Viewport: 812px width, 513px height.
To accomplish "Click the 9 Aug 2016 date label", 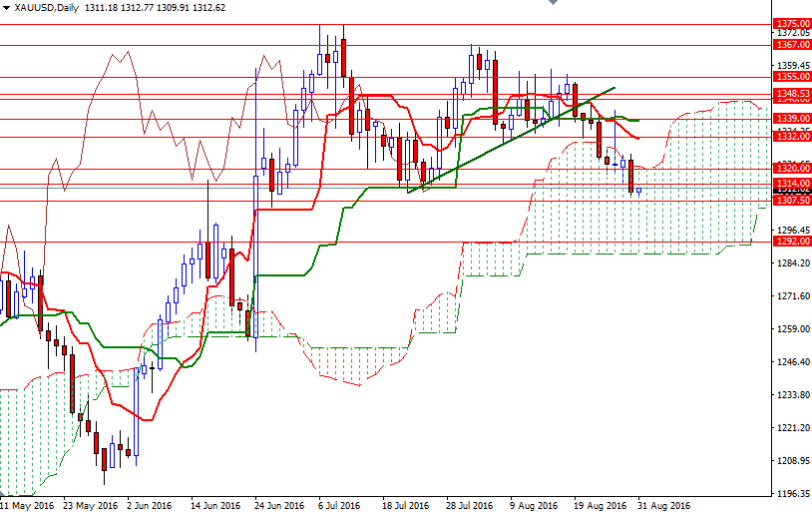I will coord(534,506).
